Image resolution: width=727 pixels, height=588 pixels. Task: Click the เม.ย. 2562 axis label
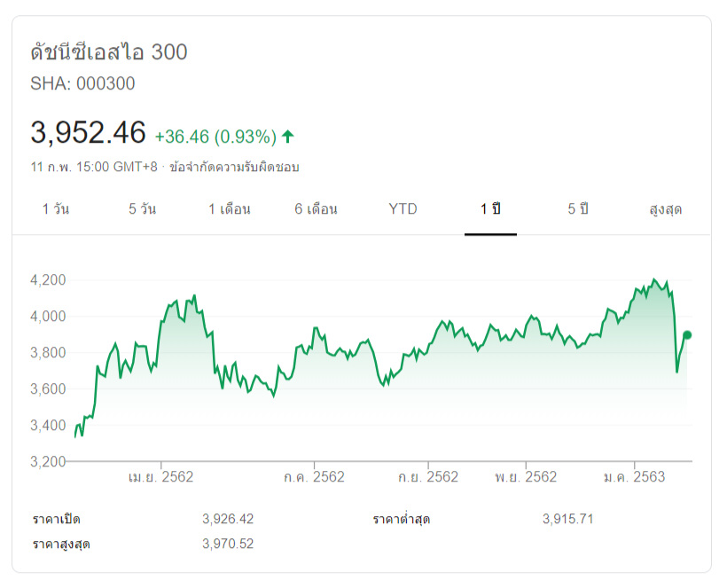160,477
